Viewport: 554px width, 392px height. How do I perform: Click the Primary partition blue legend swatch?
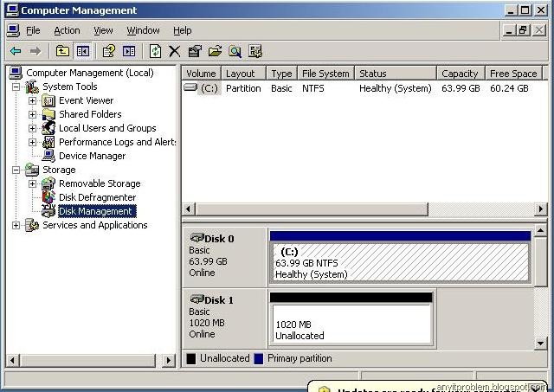(x=259, y=359)
